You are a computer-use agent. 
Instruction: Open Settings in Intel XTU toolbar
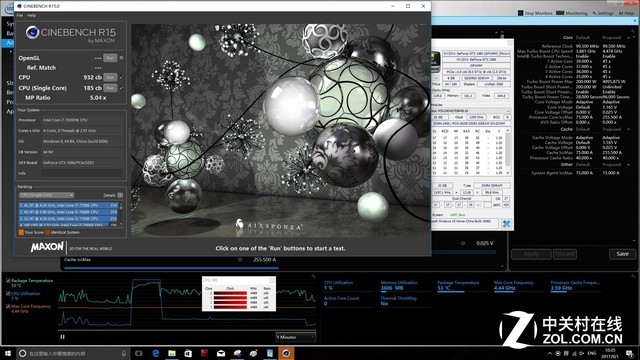click(603, 13)
